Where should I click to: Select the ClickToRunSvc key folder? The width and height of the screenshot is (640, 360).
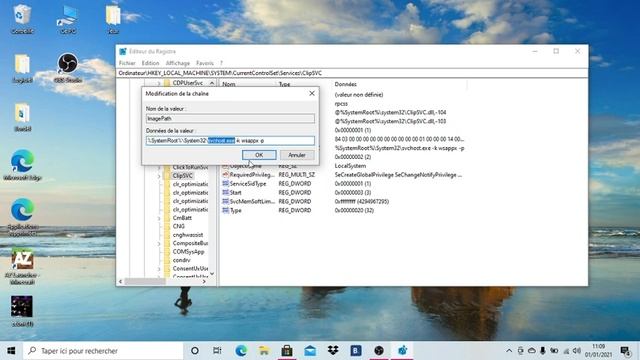pos(190,167)
